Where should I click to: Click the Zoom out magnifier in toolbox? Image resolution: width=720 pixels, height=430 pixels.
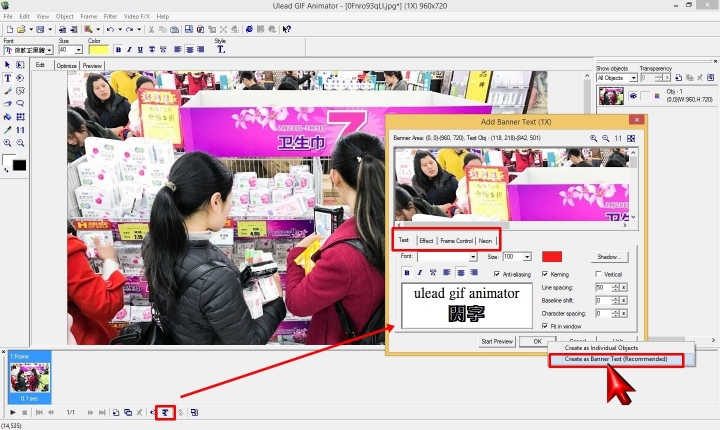(x=20, y=143)
